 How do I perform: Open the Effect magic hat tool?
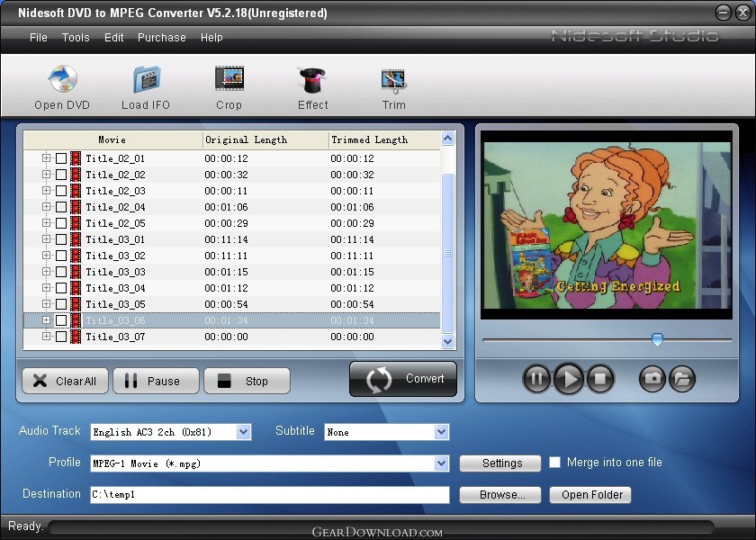[312, 79]
